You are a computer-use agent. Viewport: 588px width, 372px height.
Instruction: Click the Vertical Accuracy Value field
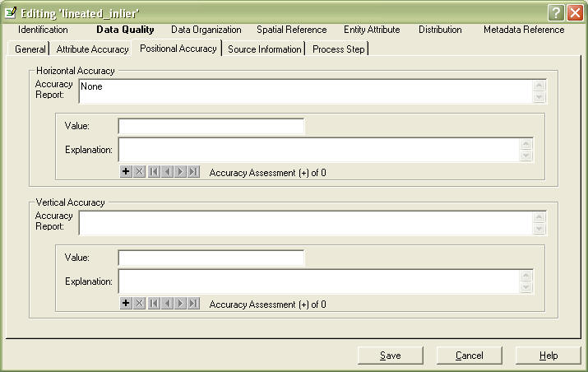[x=211, y=258]
